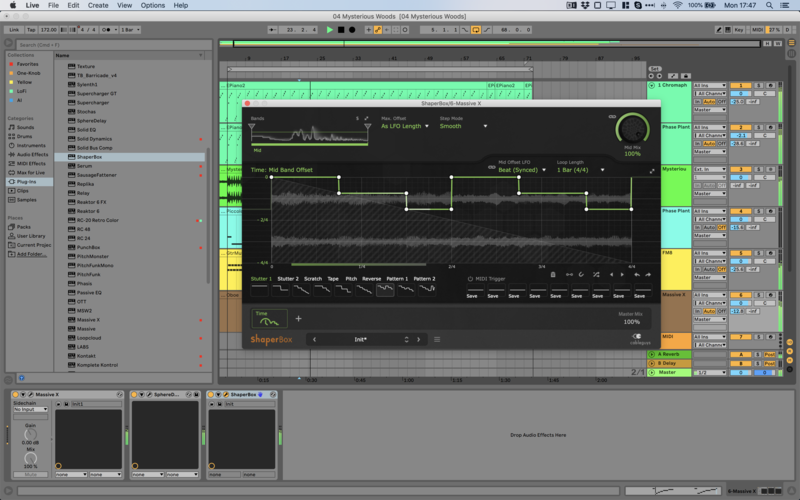Click the Record button in transport bar
800x500 pixels.
coord(352,30)
